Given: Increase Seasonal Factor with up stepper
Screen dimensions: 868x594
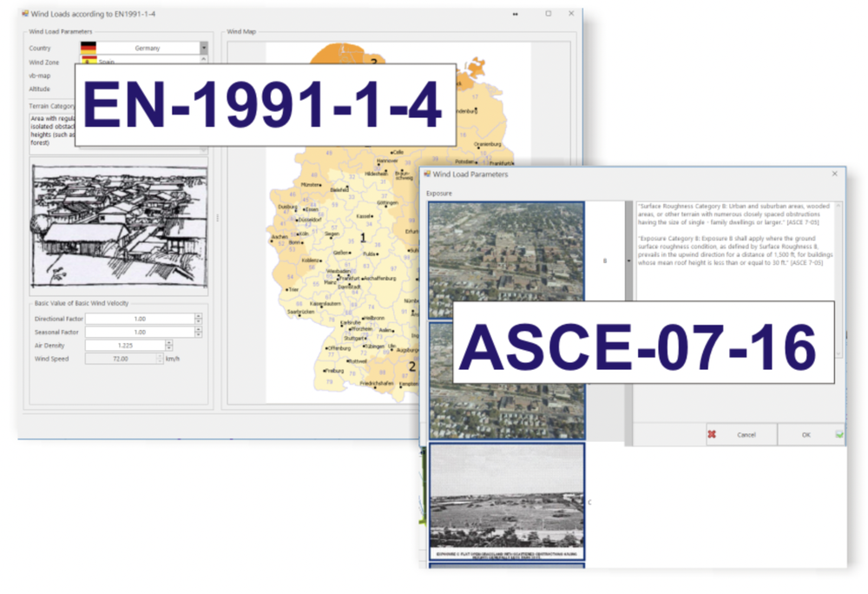Looking at the screenshot, I should (198, 329).
